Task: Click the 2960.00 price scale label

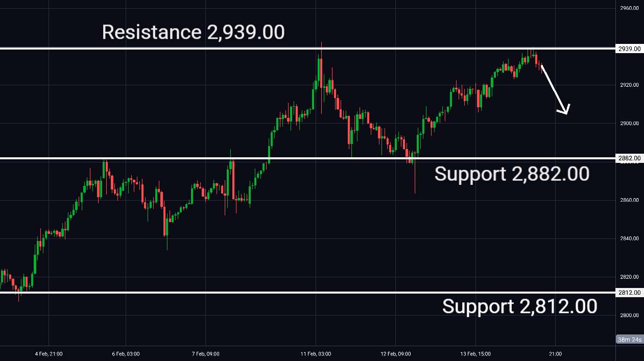Action: click(629, 8)
